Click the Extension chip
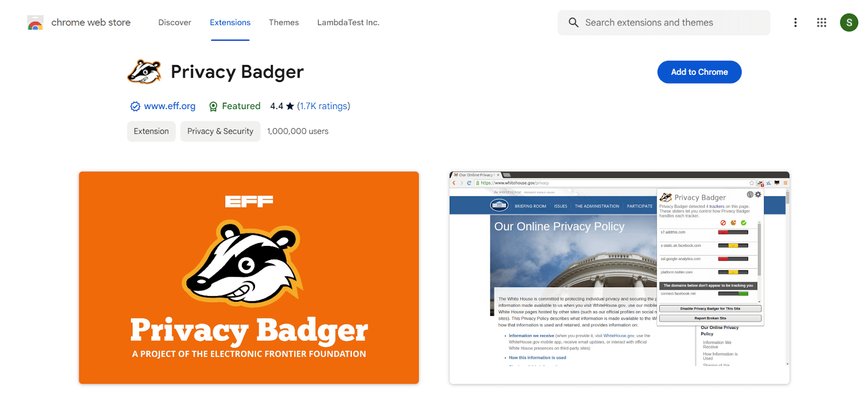 (151, 131)
